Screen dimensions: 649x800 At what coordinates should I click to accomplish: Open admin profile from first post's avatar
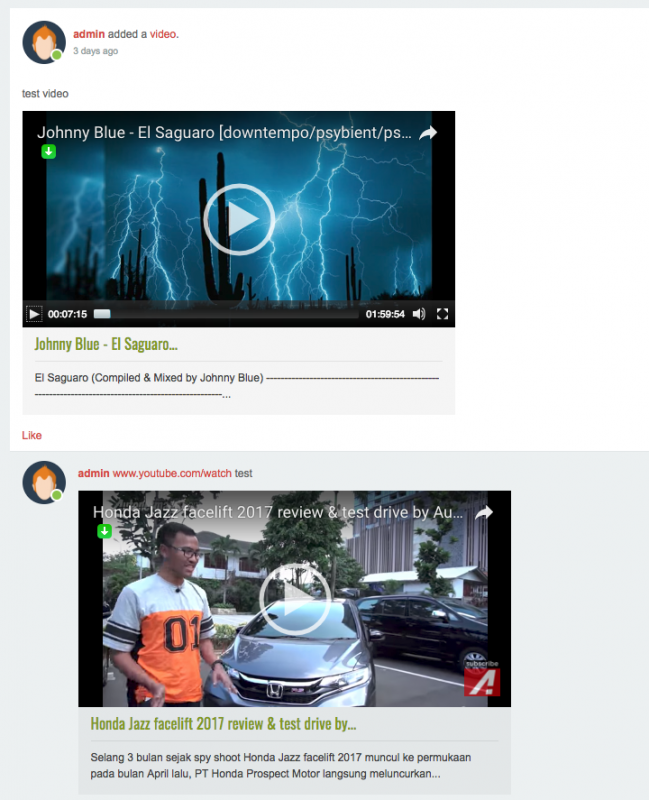click(x=44, y=42)
